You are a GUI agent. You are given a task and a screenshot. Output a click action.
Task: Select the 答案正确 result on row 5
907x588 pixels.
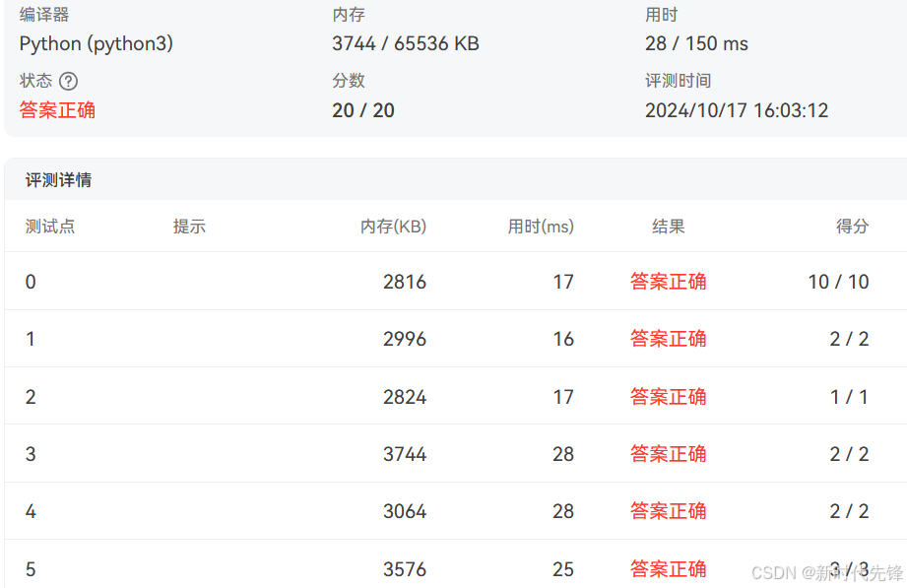pyautogui.click(x=668, y=568)
